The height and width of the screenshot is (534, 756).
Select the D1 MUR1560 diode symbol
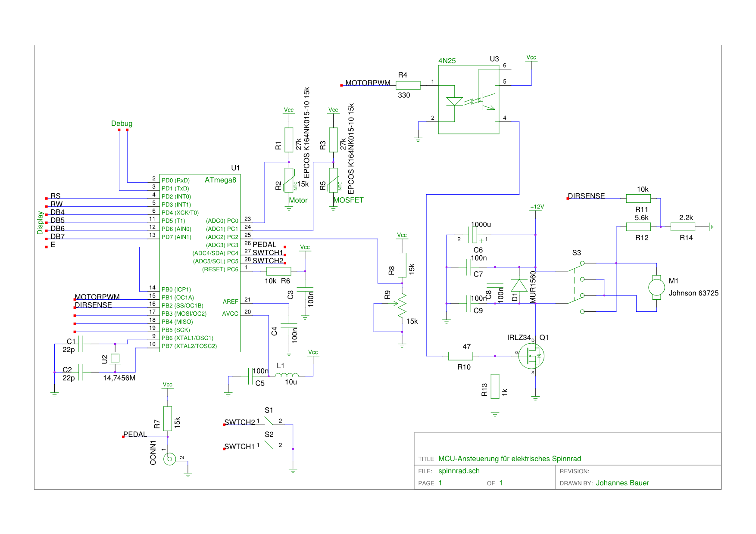click(x=519, y=285)
